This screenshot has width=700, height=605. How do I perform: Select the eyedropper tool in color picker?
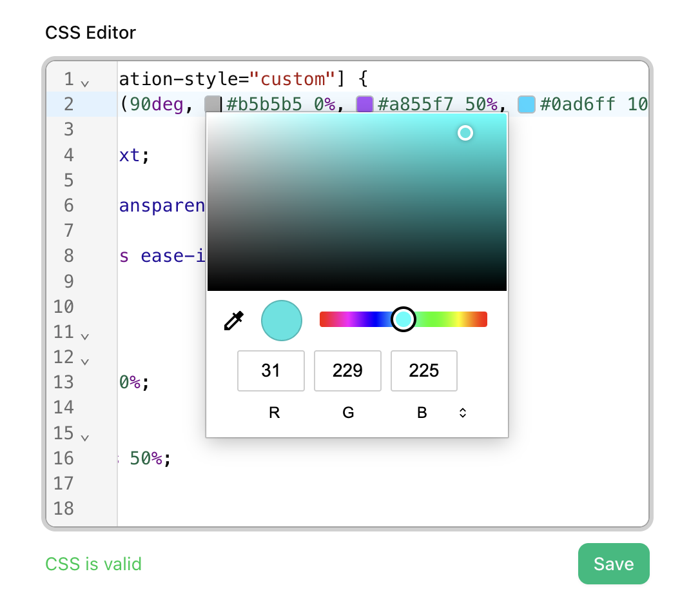pyautogui.click(x=233, y=319)
